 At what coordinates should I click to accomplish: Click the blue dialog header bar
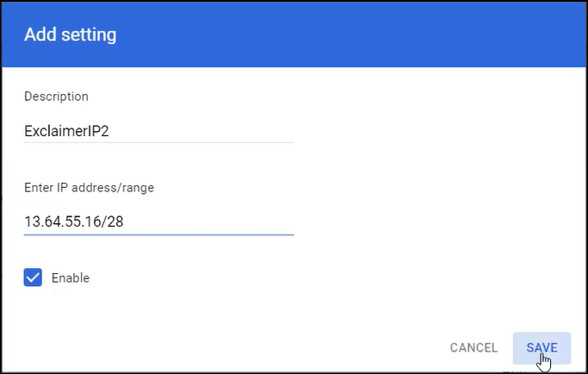pyautogui.click(x=293, y=35)
